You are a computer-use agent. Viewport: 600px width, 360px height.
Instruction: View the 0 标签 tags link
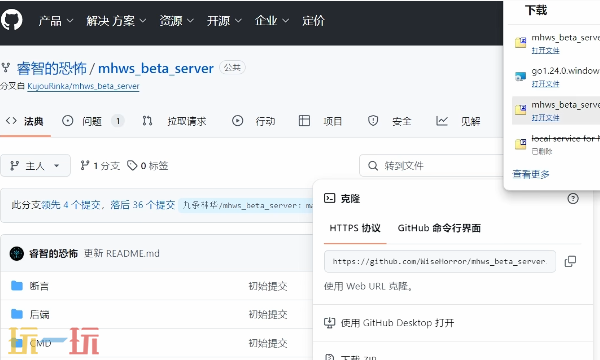[x=148, y=166]
